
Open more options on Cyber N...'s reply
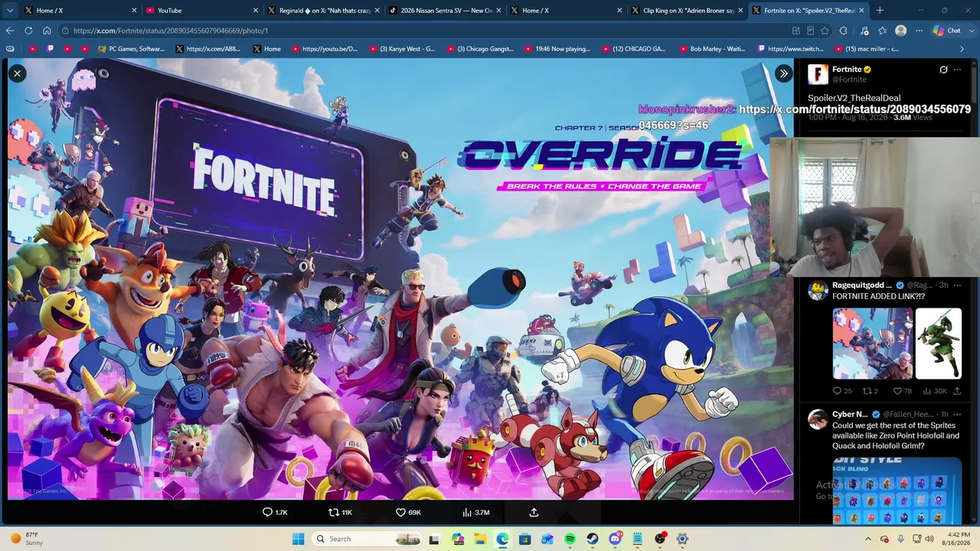[x=956, y=414]
